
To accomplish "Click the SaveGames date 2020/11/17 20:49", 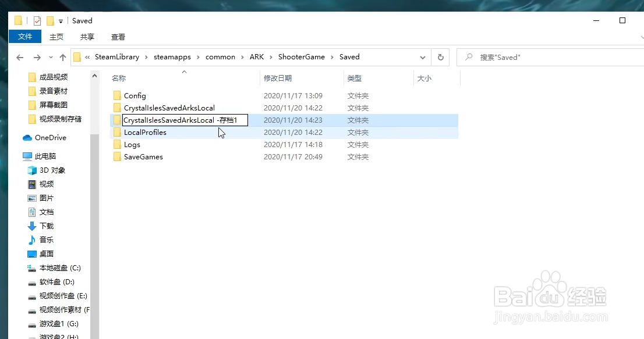I will [293, 157].
